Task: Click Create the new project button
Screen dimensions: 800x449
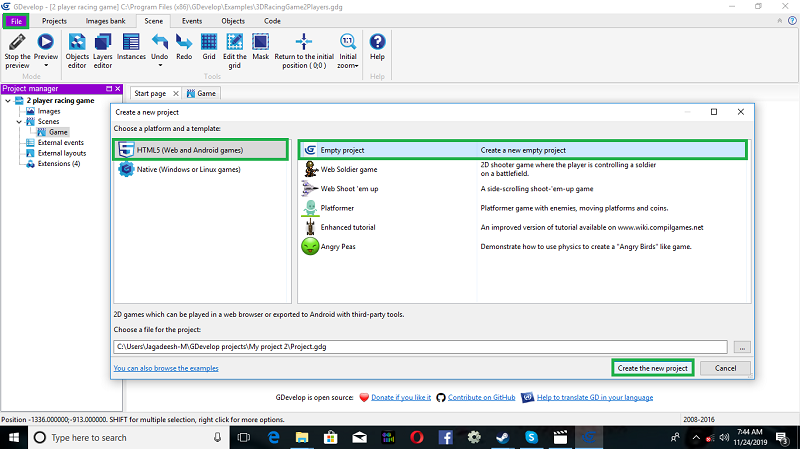Action: [x=653, y=368]
